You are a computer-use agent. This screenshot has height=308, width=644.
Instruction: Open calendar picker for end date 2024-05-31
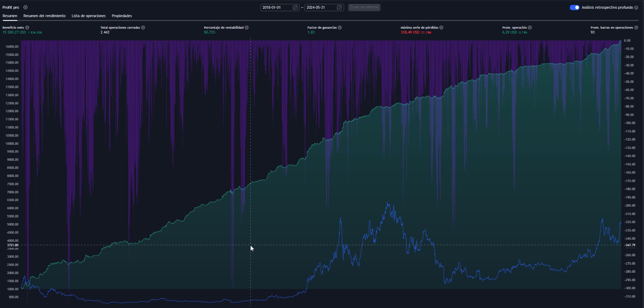pyautogui.click(x=339, y=7)
